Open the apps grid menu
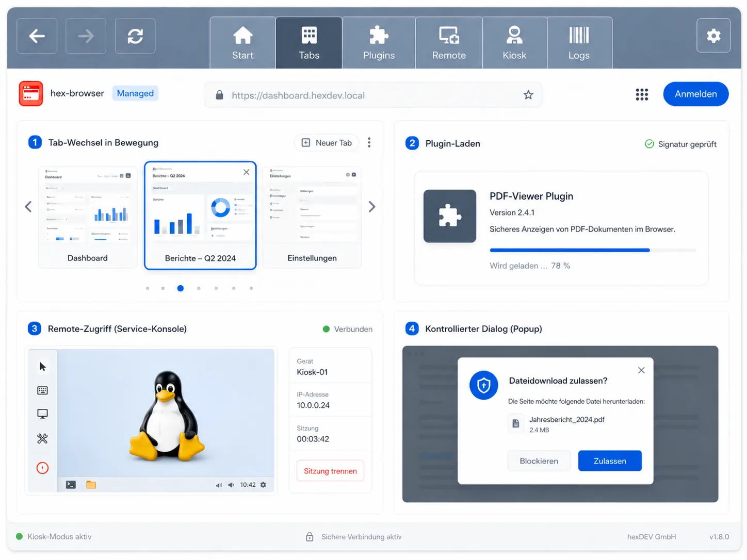 tap(642, 94)
